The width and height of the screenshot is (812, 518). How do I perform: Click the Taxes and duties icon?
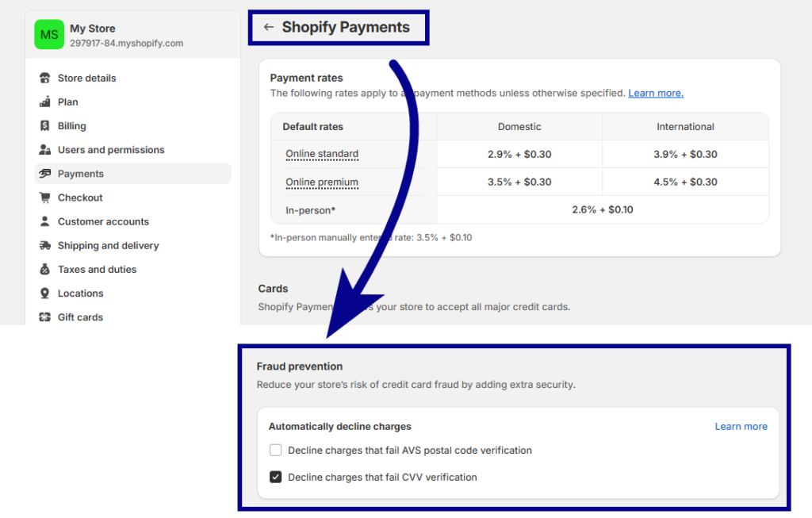click(45, 270)
